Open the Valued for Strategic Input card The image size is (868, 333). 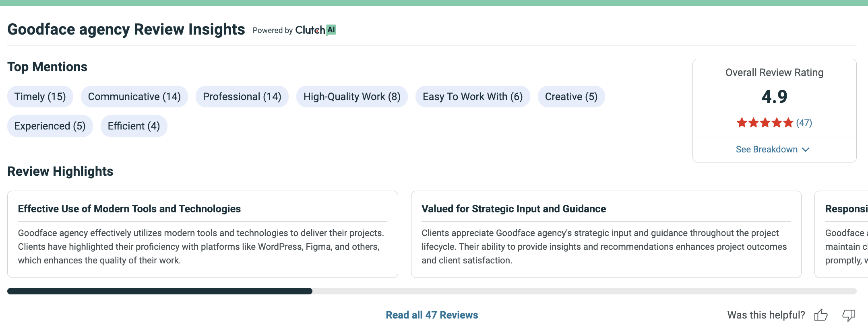[x=606, y=234]
